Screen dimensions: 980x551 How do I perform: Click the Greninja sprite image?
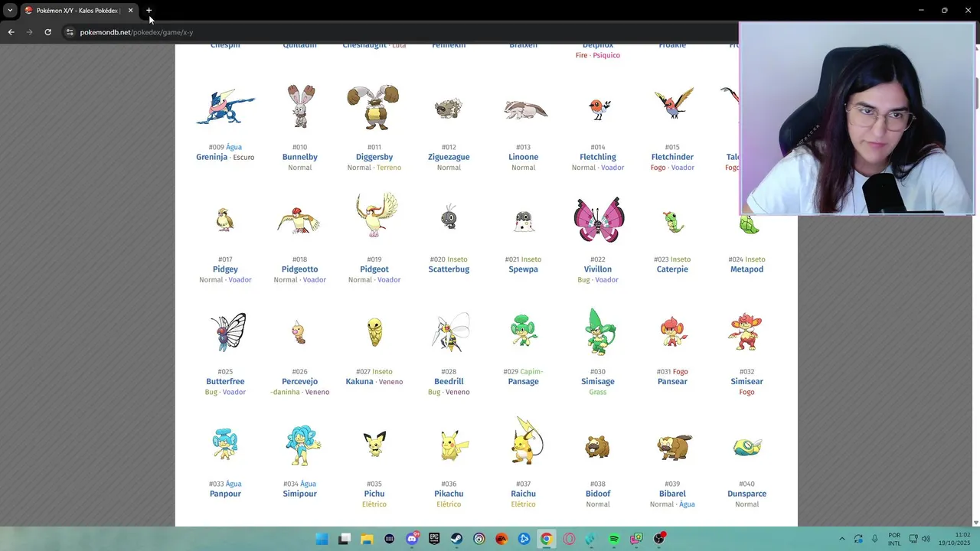[x=225, y=107]
